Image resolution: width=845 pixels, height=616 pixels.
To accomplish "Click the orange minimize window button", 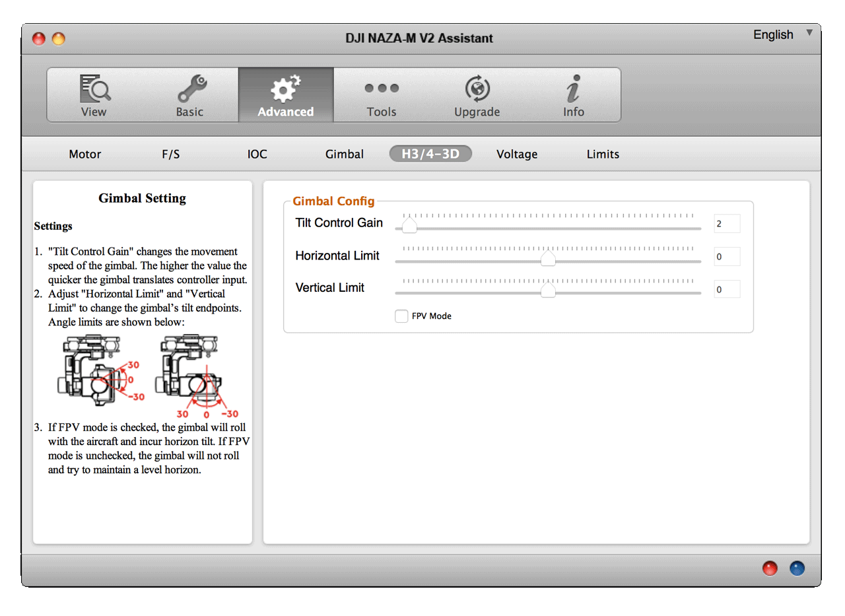I will (x=59, y=39).
